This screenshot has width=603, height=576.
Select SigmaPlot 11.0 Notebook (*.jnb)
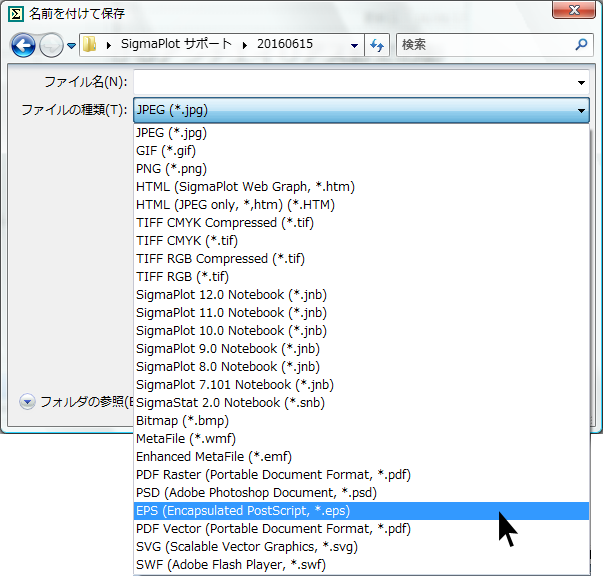pos(361,313)
